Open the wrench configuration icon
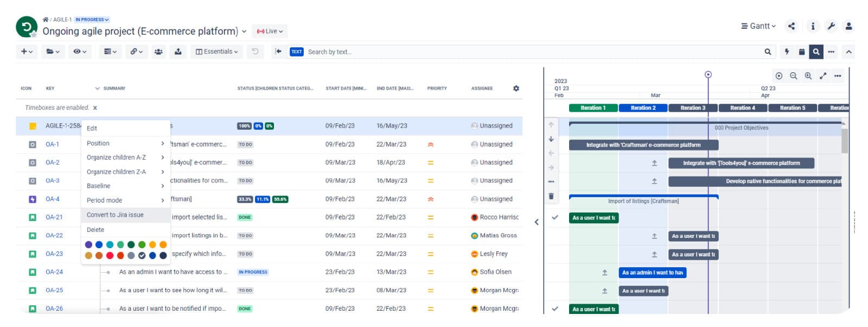 (x=831, y=26)
